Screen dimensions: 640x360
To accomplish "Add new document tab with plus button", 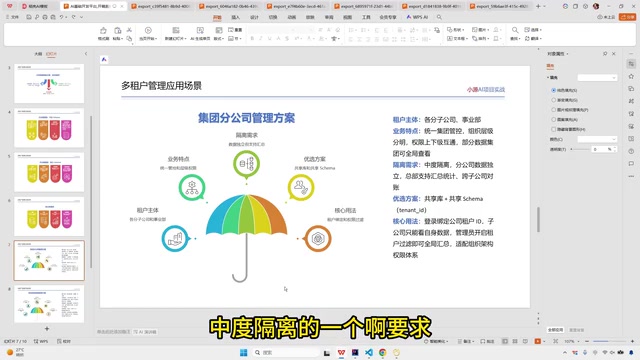I will tap(538, 6).
